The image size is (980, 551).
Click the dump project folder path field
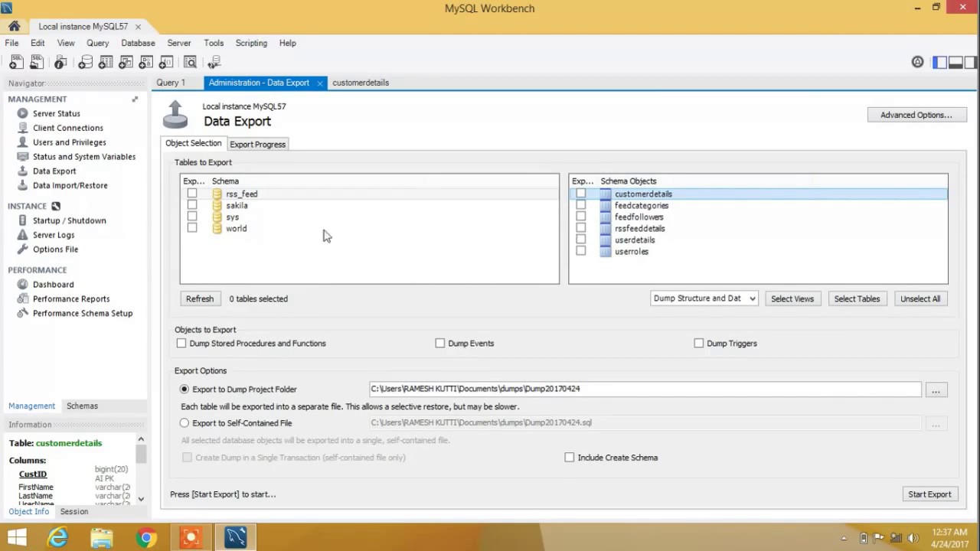(645, 389)
